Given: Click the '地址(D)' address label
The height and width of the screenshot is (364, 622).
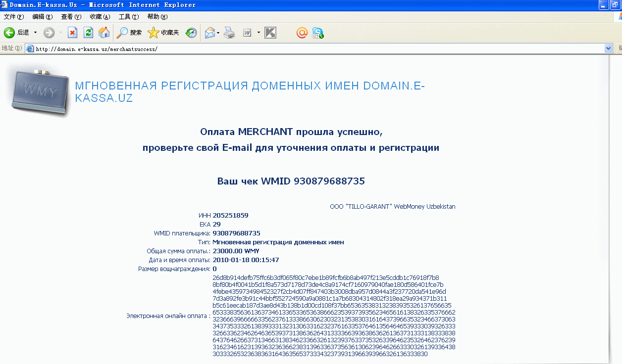Looking at the screenshot, I should point(12,48).
